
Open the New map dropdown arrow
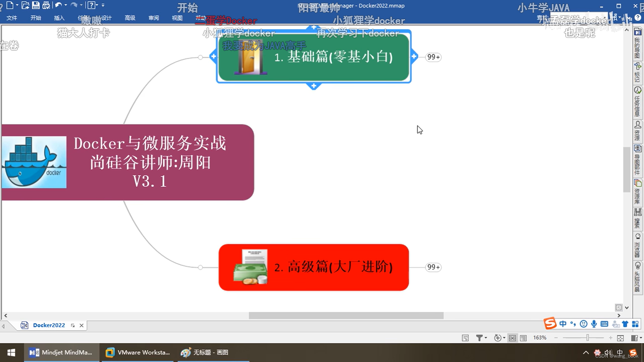[17, 5]
